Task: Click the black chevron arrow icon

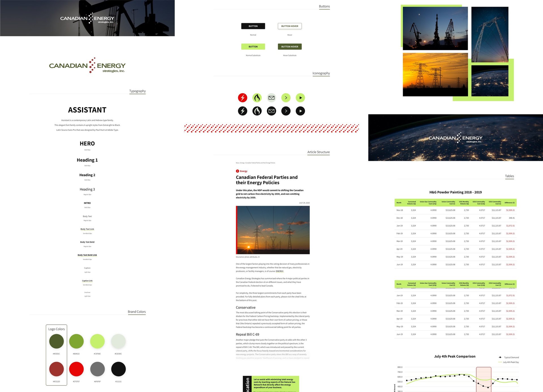Action: tap(286, 111)
